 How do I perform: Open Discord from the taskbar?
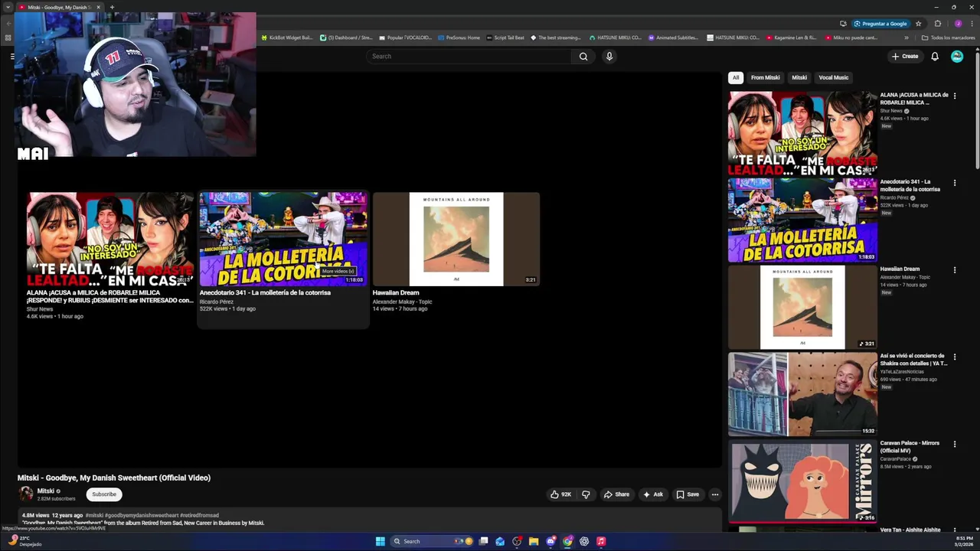[550, 541]
